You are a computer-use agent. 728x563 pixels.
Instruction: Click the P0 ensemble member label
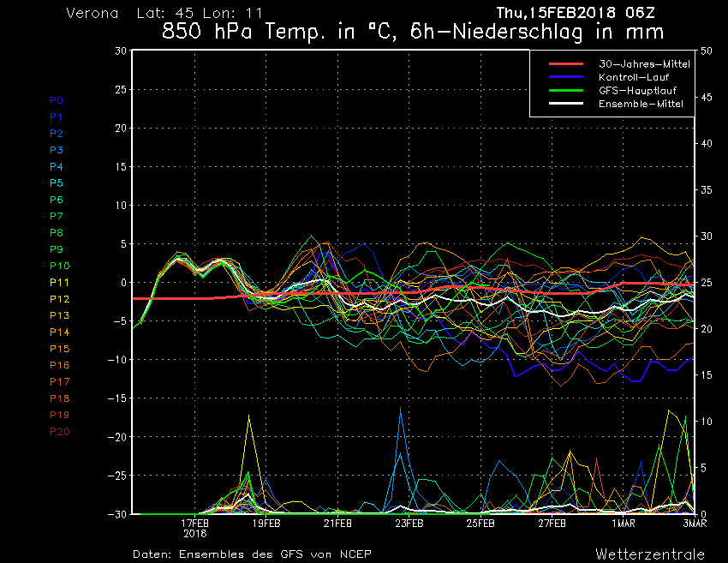tap(57, 100)
